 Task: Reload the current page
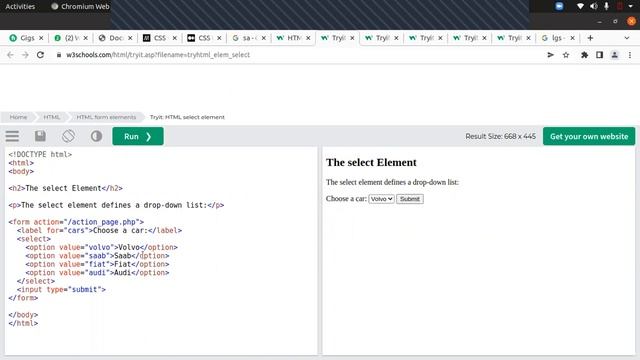[x=40, y=55]
